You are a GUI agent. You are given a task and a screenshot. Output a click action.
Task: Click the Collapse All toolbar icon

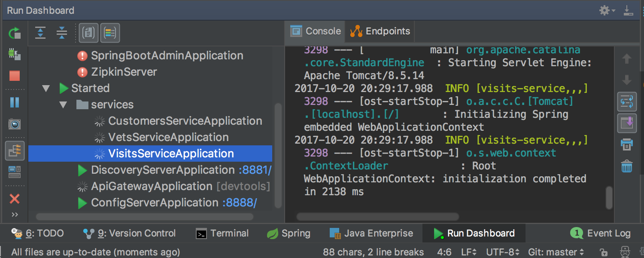pyautogui.click(x=62, y=33)
